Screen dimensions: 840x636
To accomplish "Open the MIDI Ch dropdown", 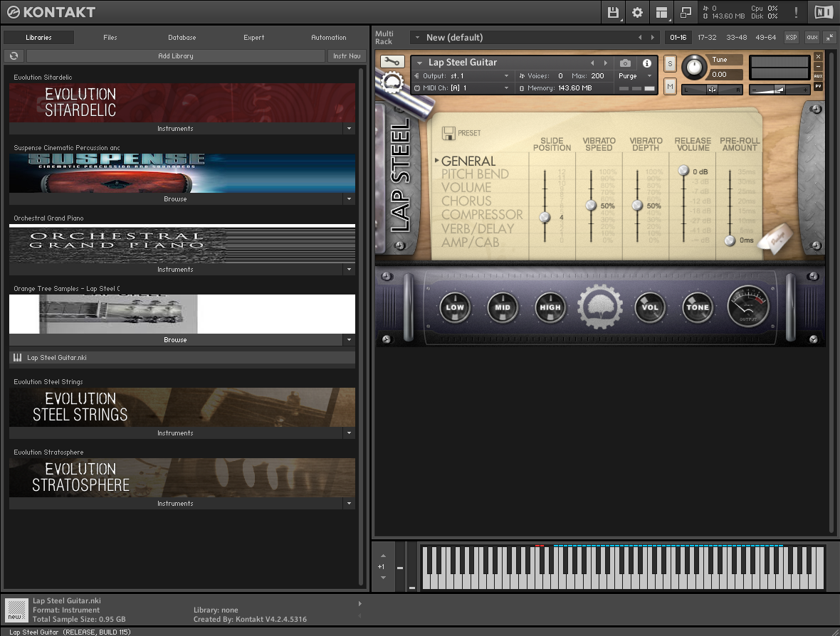I will click(x=461, y=88).
